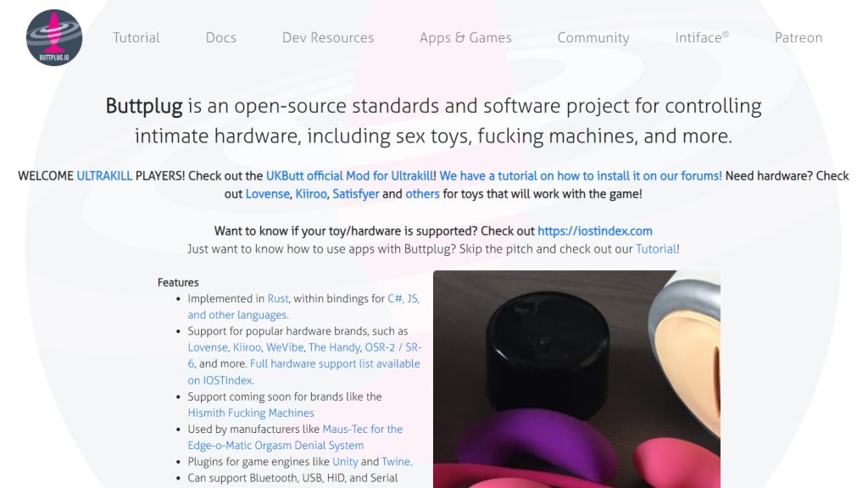Image resolution: width=868 pixels, height=488 pixels.
Task: Open the ULTRAKILL link
Action: click(103, 175)
